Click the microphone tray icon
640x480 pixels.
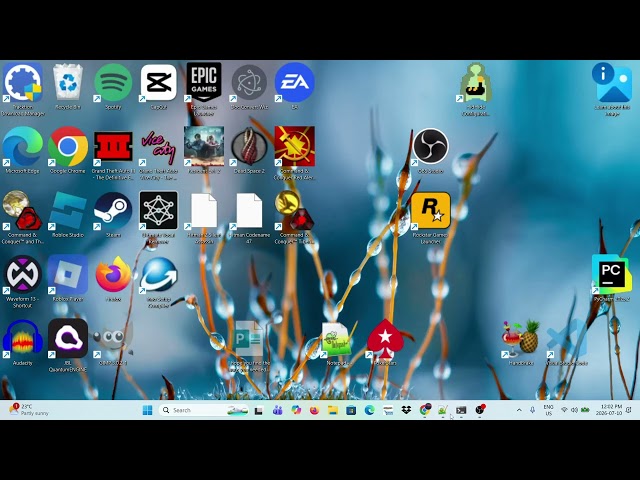tap(532, 410)
